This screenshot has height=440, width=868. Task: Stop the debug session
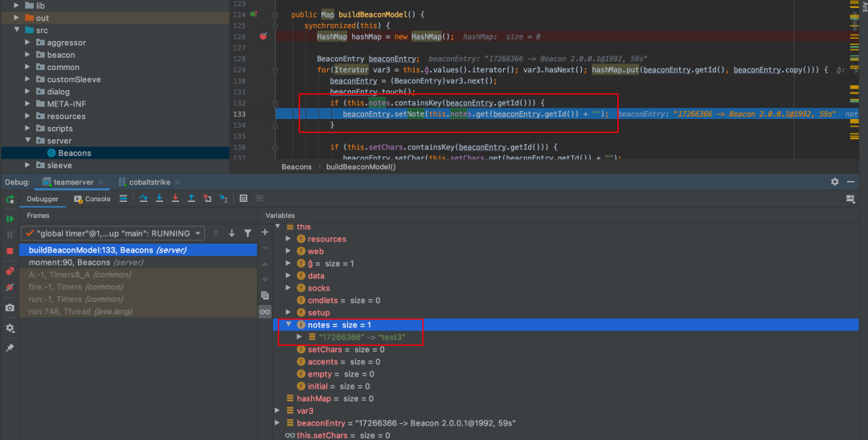[10, 251]
